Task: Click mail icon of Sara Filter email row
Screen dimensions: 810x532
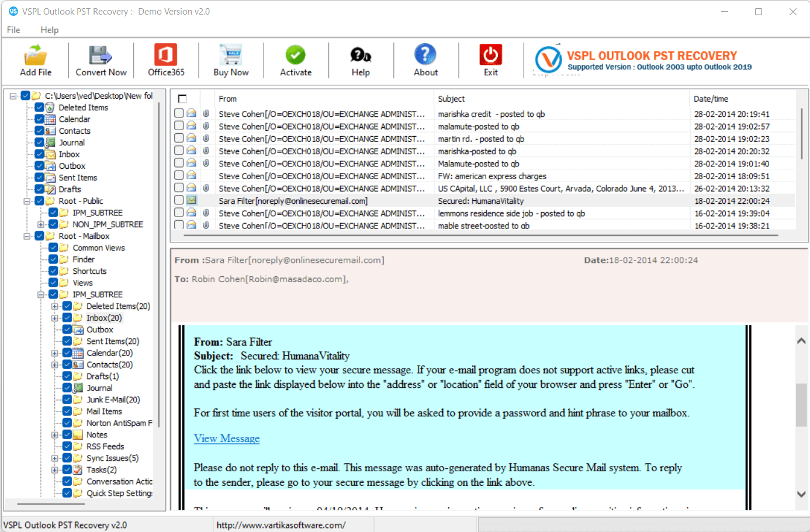Action: point(191,200)
